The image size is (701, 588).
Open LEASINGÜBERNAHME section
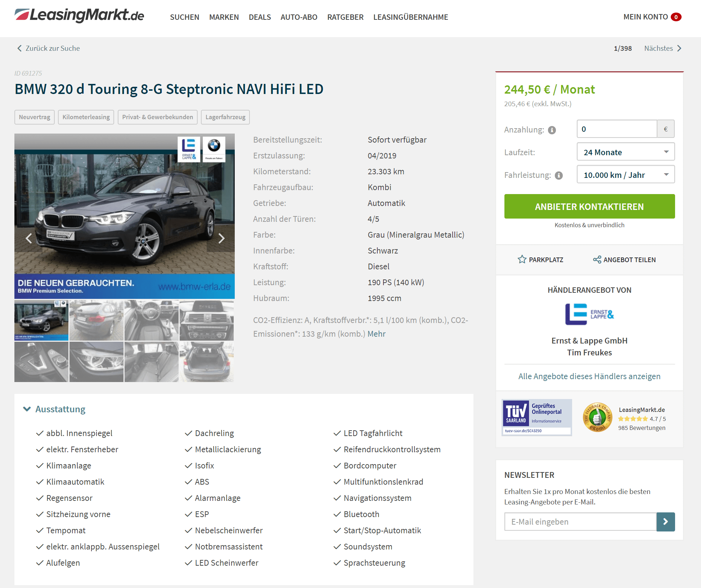coord(410,17)
